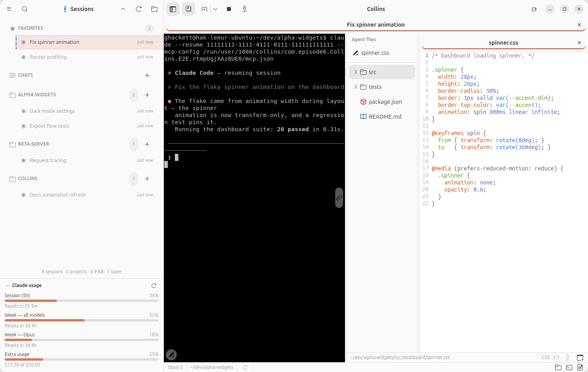Click the 1:1 cursor position indicator
This screenshot has height=372, width=588.
tap(556, 358)
